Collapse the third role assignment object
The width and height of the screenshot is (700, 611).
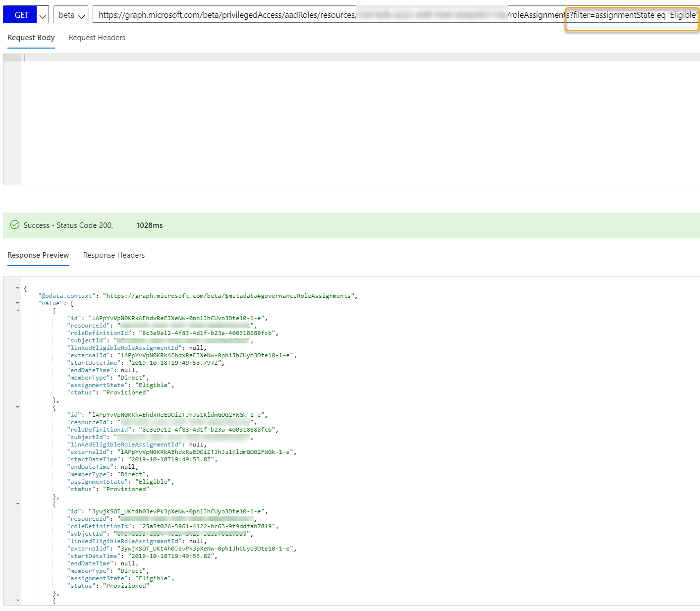coord(18,503)
